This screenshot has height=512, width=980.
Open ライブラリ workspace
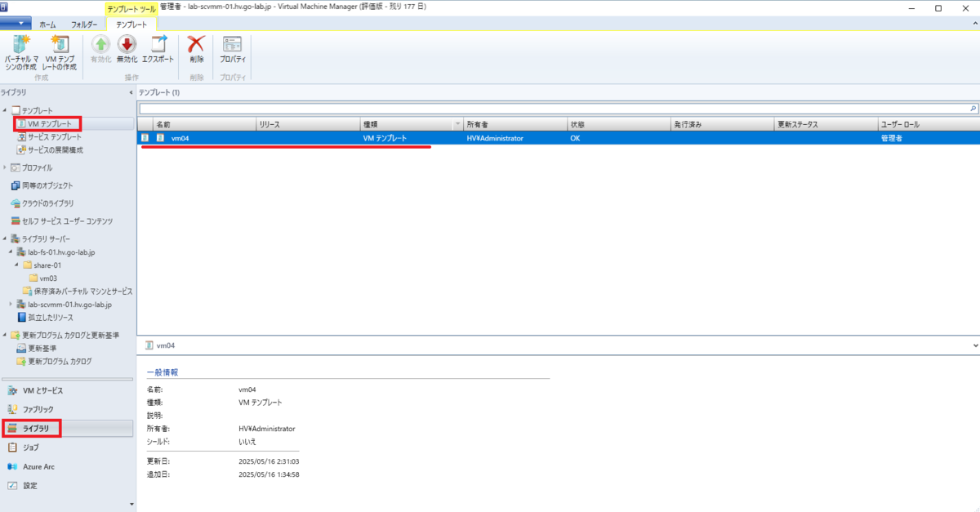(67, 429)
